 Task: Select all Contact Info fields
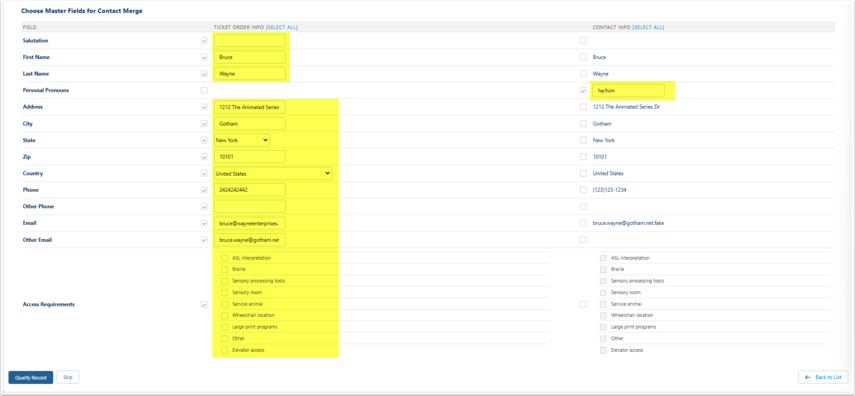pyautogui.click(x=648, y=27)
